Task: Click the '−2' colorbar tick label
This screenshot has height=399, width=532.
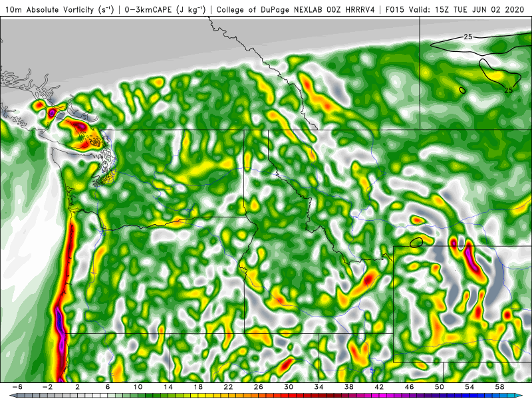Action: click(x=47, y=387)
